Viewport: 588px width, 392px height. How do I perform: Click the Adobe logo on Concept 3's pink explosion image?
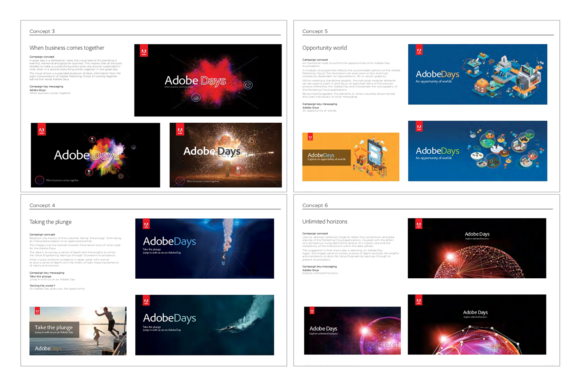(144, 50)
